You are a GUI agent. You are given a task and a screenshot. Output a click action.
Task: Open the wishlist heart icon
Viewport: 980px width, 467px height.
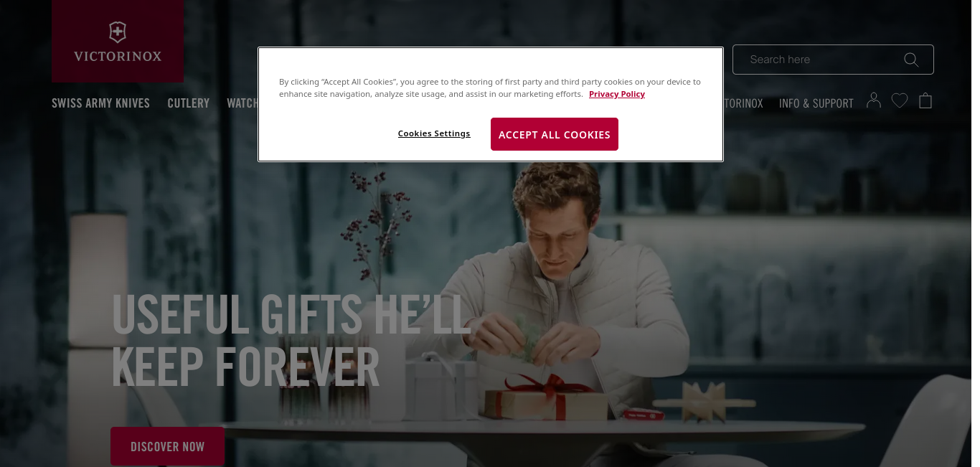point(900,101)
